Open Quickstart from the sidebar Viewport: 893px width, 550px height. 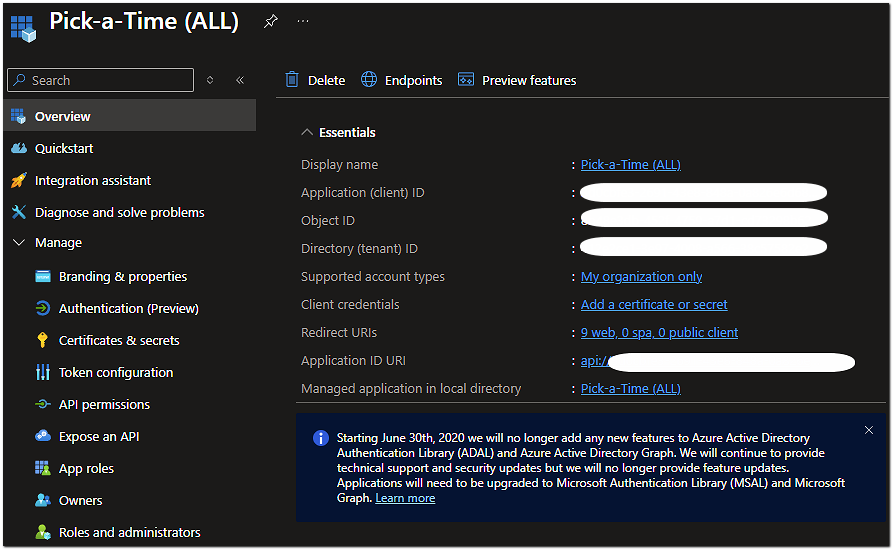[64, 148]
